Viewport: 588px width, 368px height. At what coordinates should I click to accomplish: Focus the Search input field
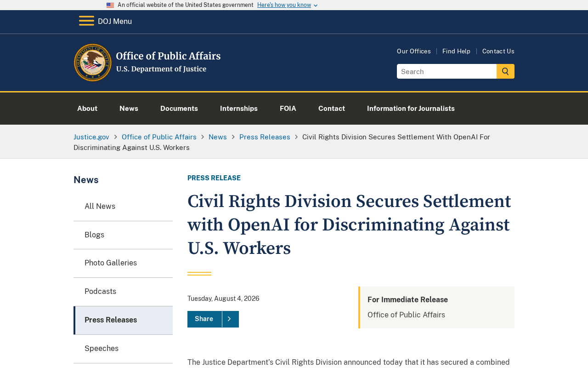[x=447, y=71]
